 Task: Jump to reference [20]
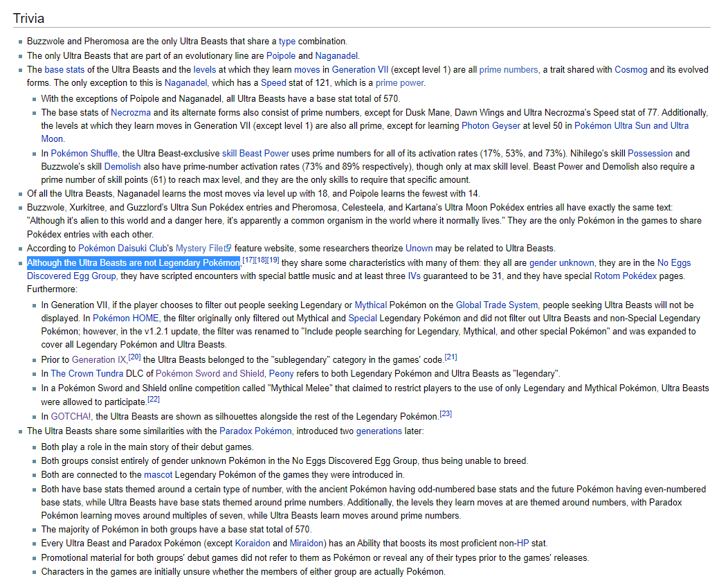[x=134, y=357]
